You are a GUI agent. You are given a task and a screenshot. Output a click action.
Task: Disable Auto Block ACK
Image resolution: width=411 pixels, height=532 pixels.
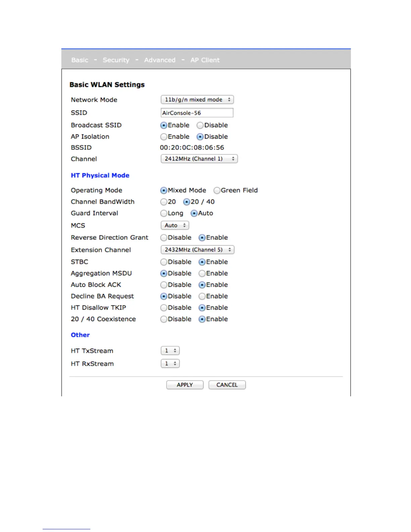point(164,285)
